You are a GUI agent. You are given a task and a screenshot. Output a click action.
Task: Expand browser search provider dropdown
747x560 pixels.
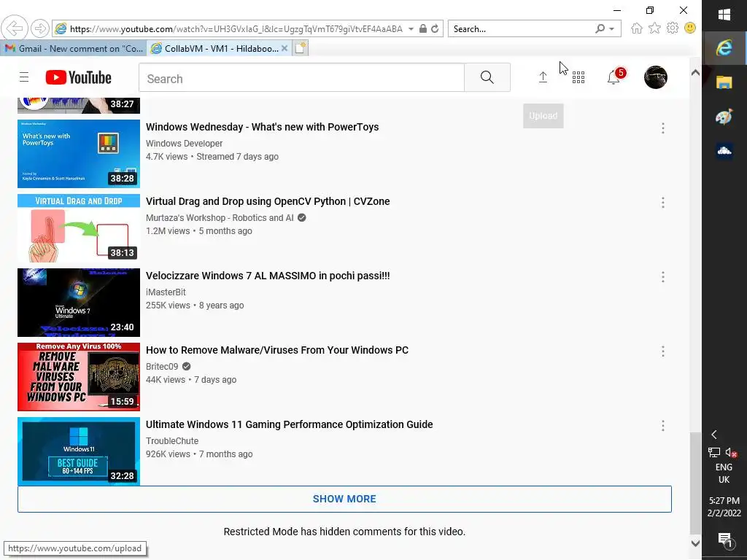coord(612,28)
